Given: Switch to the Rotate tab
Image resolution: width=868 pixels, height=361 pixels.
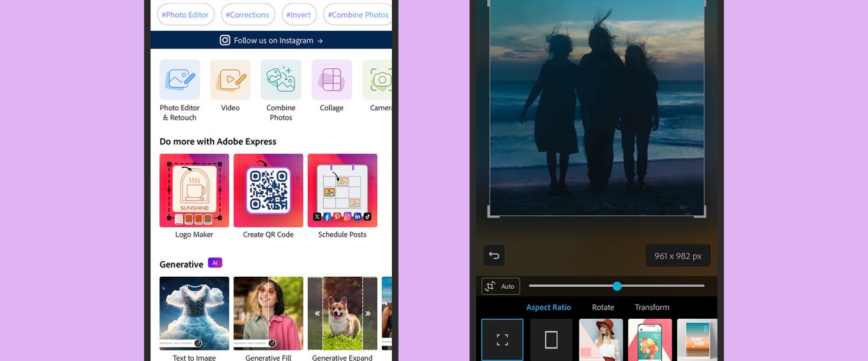Looking at the screenshot, I should click(603, 308).
